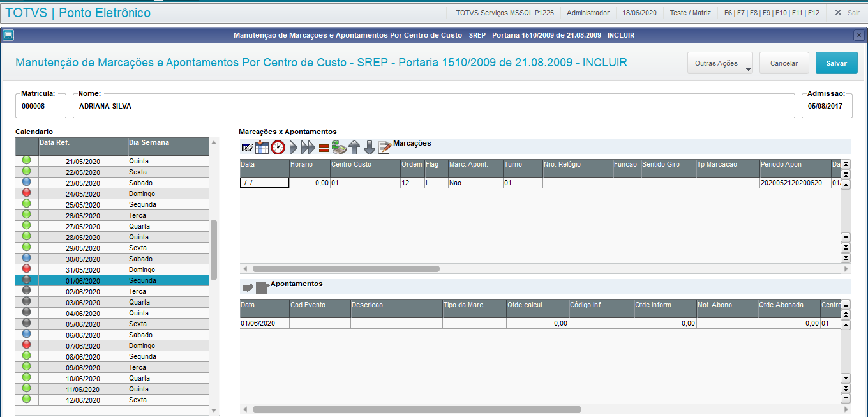Click the Cancelar button
The image size is (868, 417).
[x=784, y=63]
